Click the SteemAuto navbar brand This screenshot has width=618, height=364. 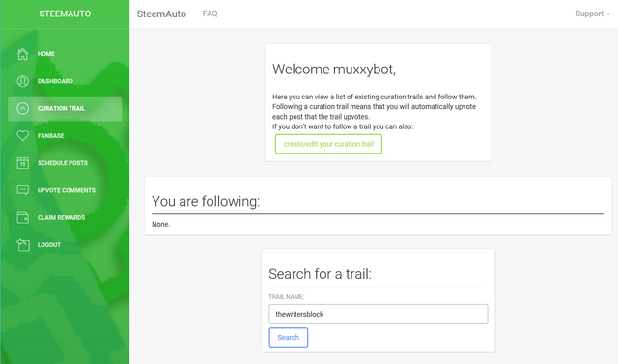pos(161,14)
